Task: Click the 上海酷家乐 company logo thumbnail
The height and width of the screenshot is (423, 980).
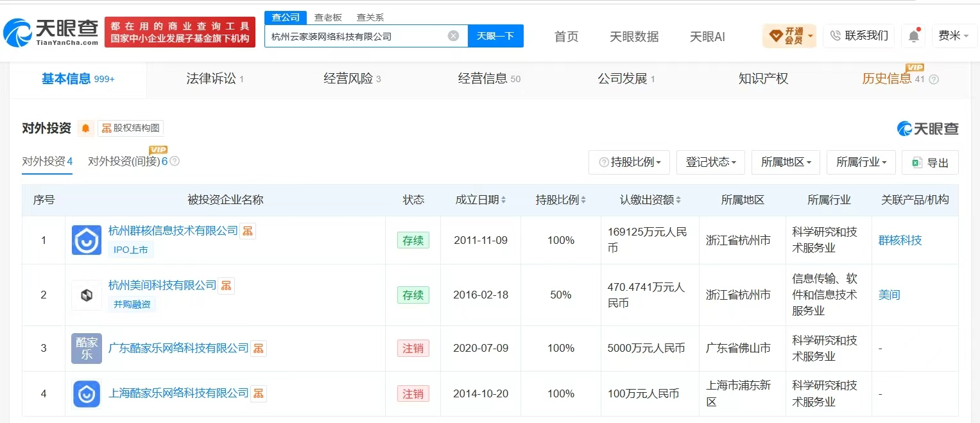Action: pos(87,393)
